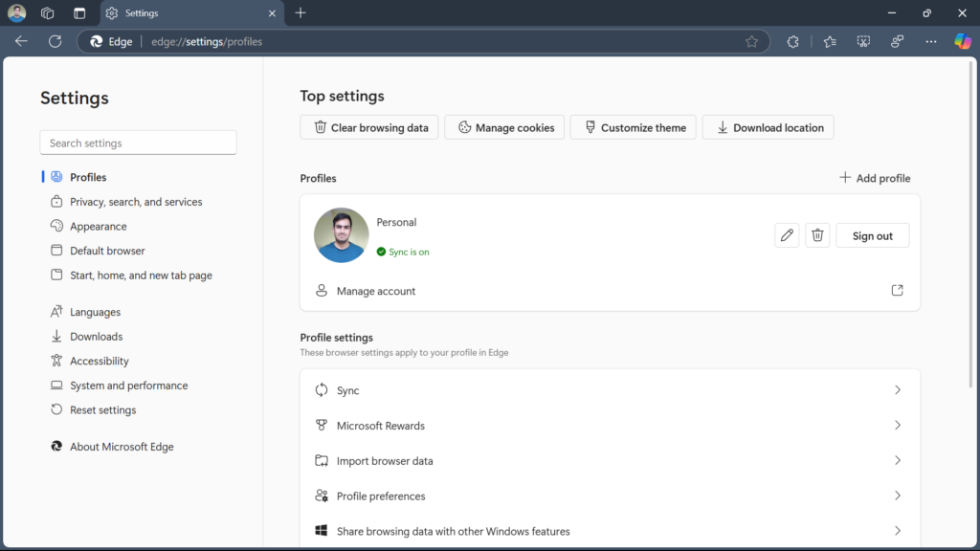Click the Search settings input field

pos(138,143)
